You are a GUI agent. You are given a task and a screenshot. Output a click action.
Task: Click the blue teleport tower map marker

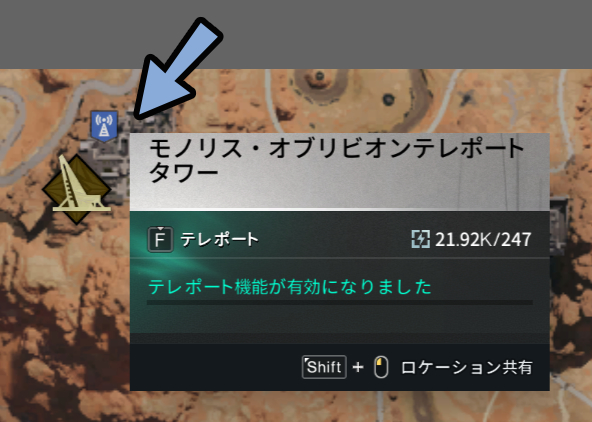[x=104, y=126]
